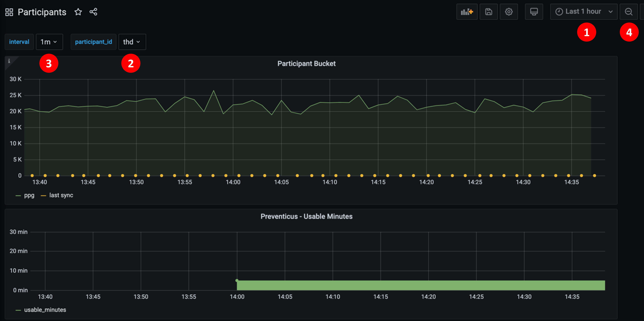Screen dimensions: 644x321
Task: Click the participant_id variable label
Action: tap(93, 42)
